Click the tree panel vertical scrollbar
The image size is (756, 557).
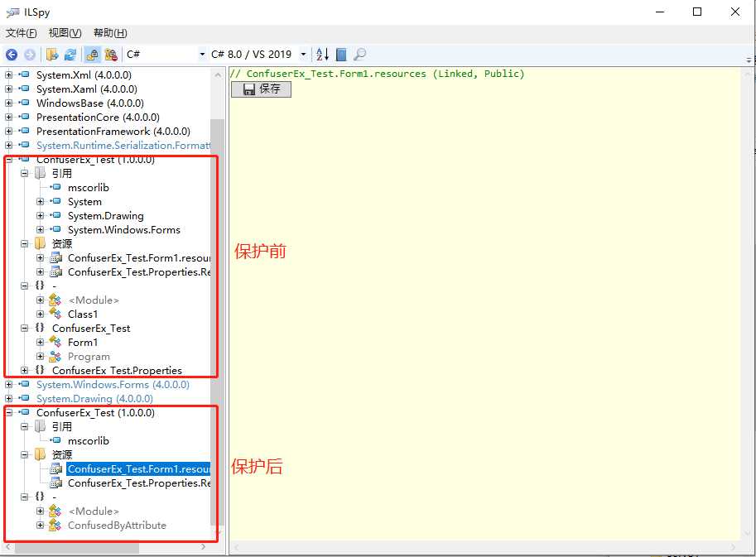[218, 322]
